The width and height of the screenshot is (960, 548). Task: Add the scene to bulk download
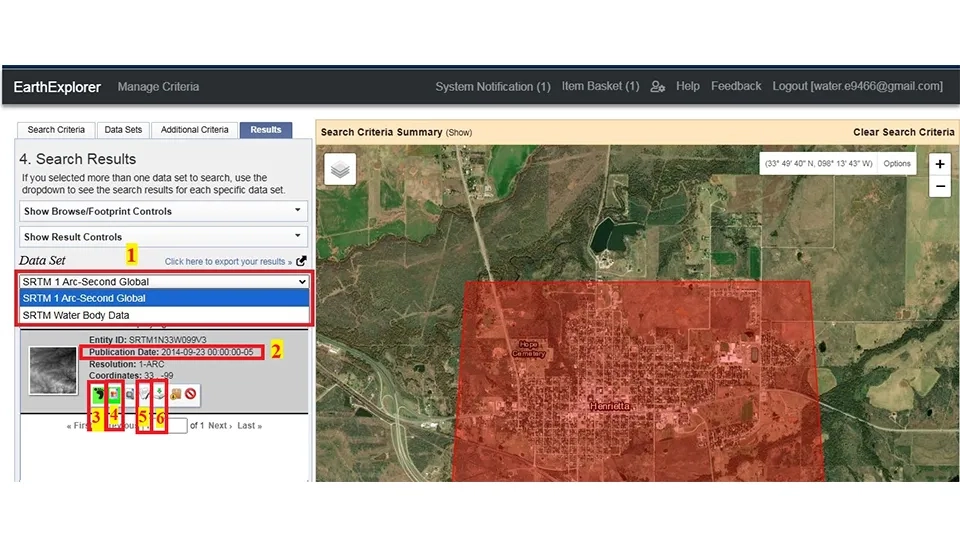(175, 394)
